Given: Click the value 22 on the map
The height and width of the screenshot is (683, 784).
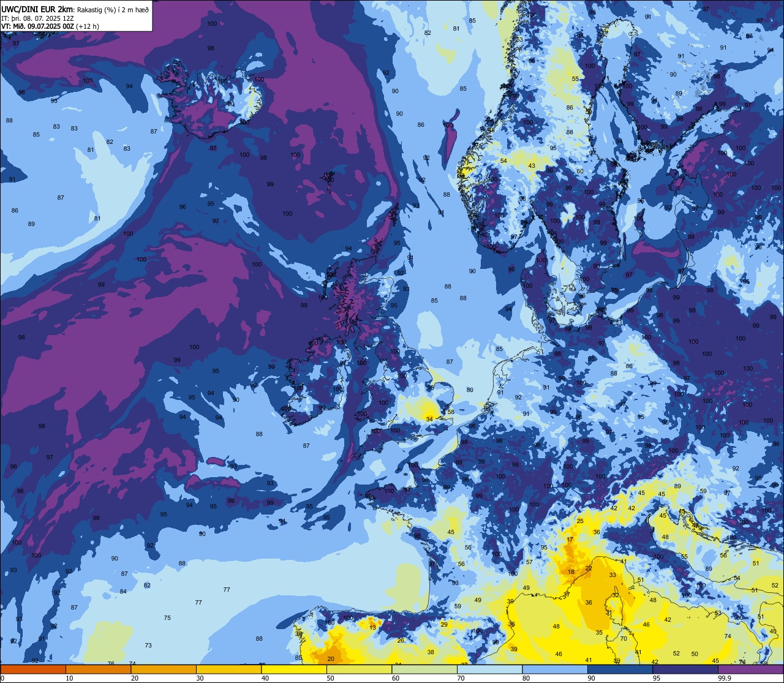Looking at the screenshot, I should click(x=589, y=568).
